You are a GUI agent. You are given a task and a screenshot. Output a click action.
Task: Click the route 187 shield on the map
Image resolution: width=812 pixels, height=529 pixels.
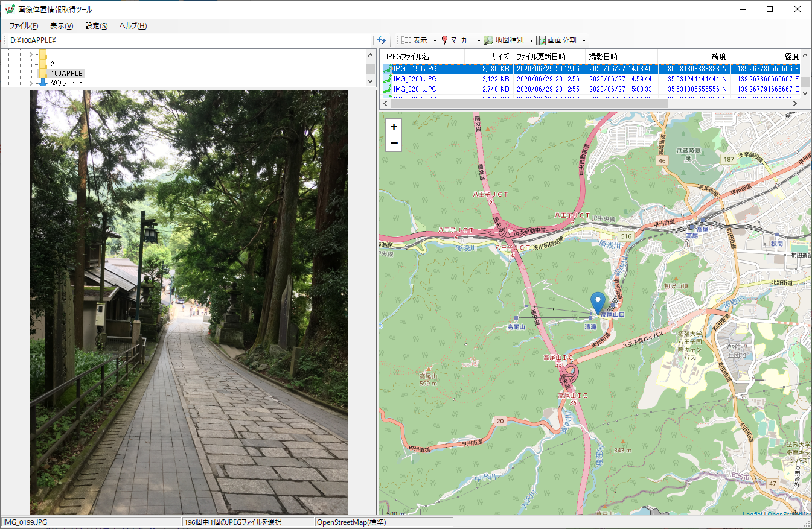pos(730,159)
